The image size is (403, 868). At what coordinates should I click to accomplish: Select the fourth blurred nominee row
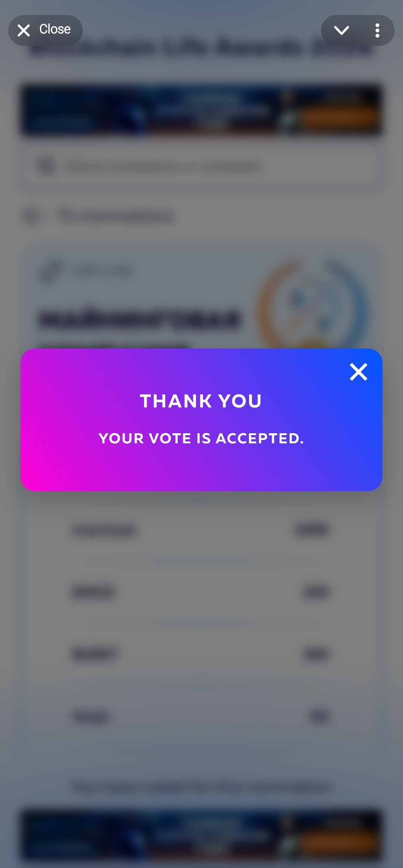coord(201,717)
